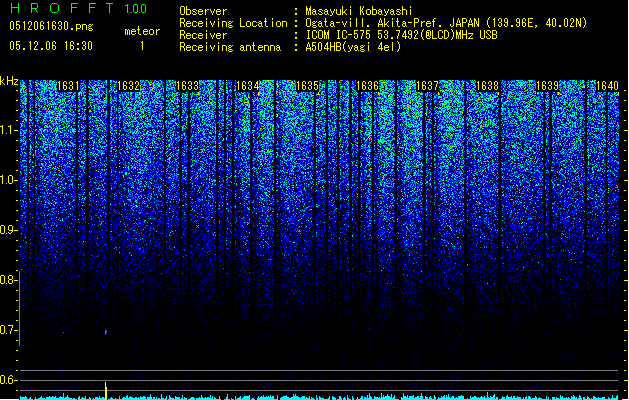Click observer name Masayuki Kobayashi
This screenshot has height=400, width=629.
359,11
